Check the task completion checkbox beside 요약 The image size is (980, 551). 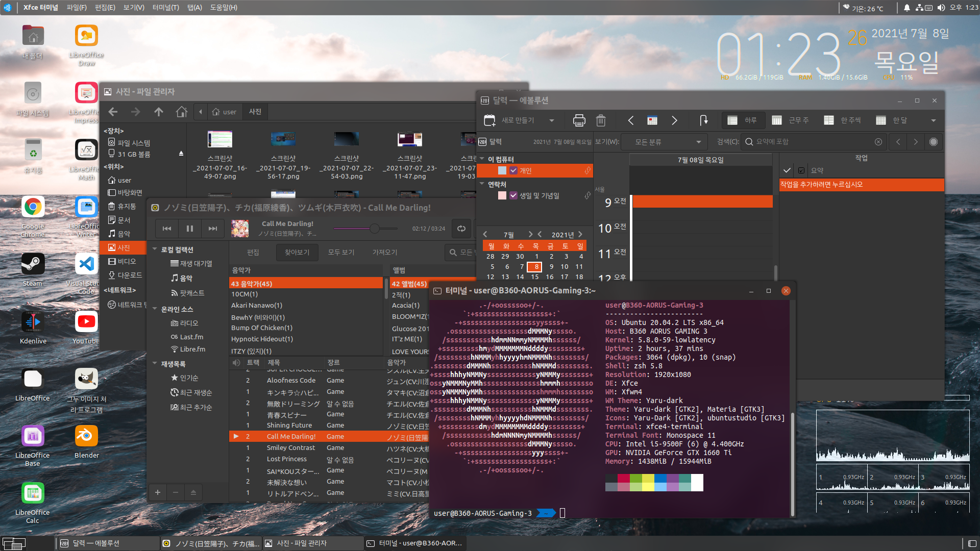[x=801, y=170]
